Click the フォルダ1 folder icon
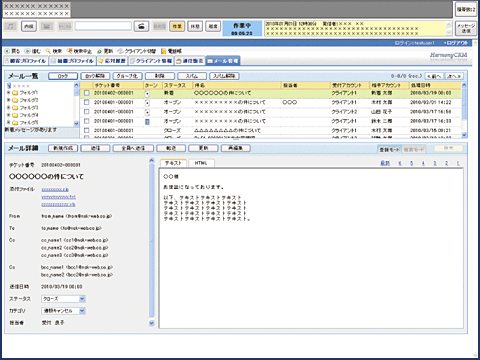 pos(15,92)
